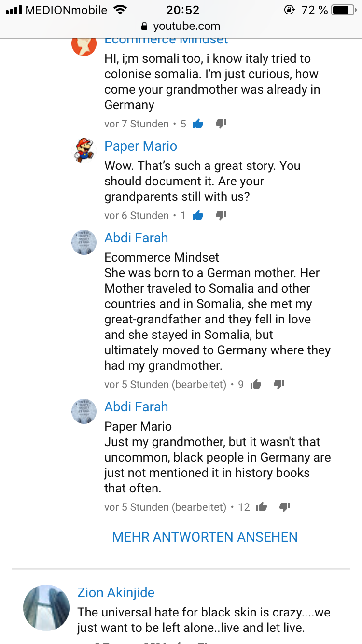
Task: Like Paper Mario's great story comment
Action: coord(197,216)
